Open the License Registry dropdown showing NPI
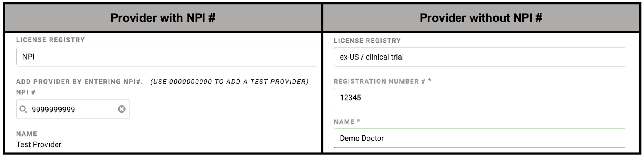Screen dimensions: 644x158 167,57
